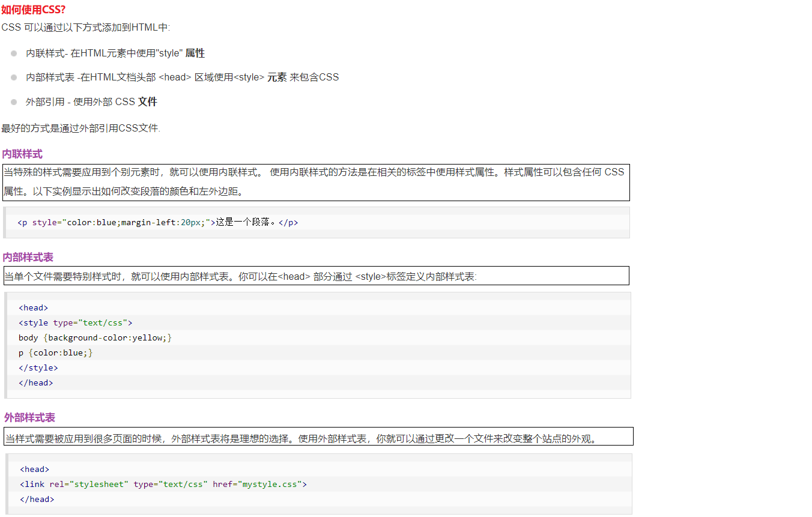The width and height of the screenshot is (812, 517).
Task: Click the bold word "元素" in the second bullet
Action: click(x=277, y=77)
